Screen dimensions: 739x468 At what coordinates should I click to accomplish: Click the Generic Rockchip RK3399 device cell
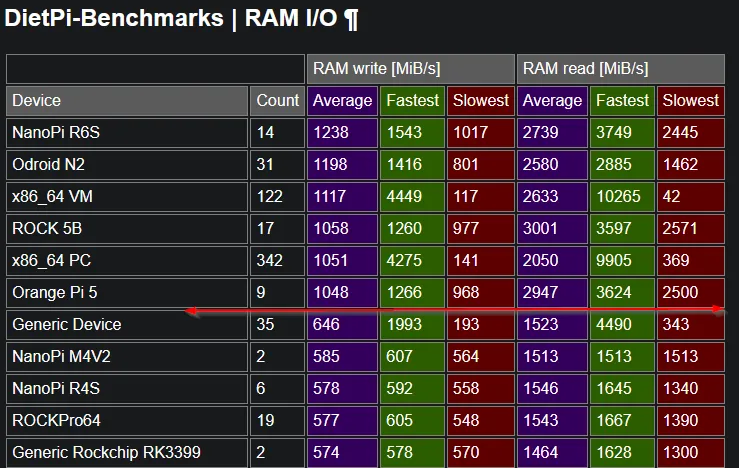(127, 452)
